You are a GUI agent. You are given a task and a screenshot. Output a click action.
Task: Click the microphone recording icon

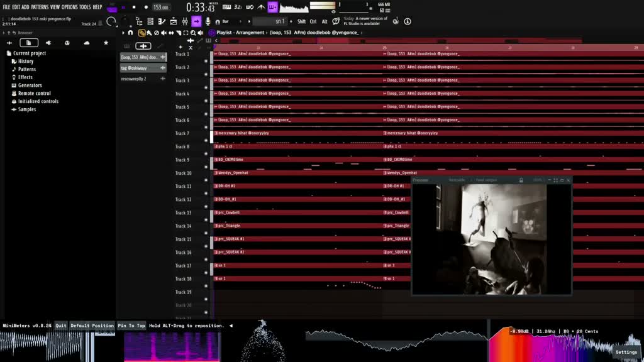pyautogui.click(x=208, y=21)
